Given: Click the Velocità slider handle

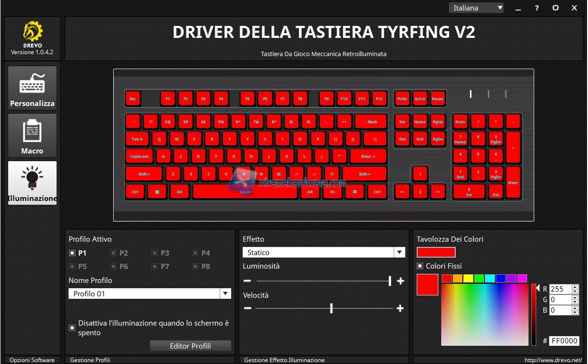Looking at the screenshot, I should click(331, 308).
